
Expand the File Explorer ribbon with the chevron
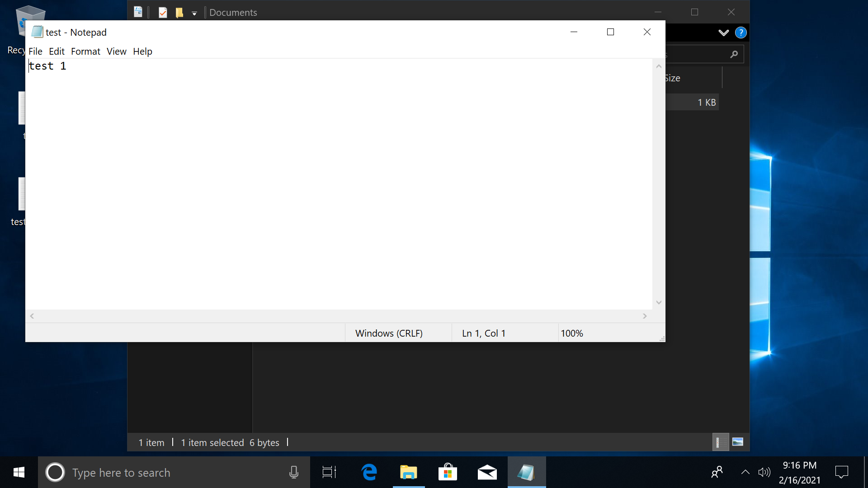(724, 32)
